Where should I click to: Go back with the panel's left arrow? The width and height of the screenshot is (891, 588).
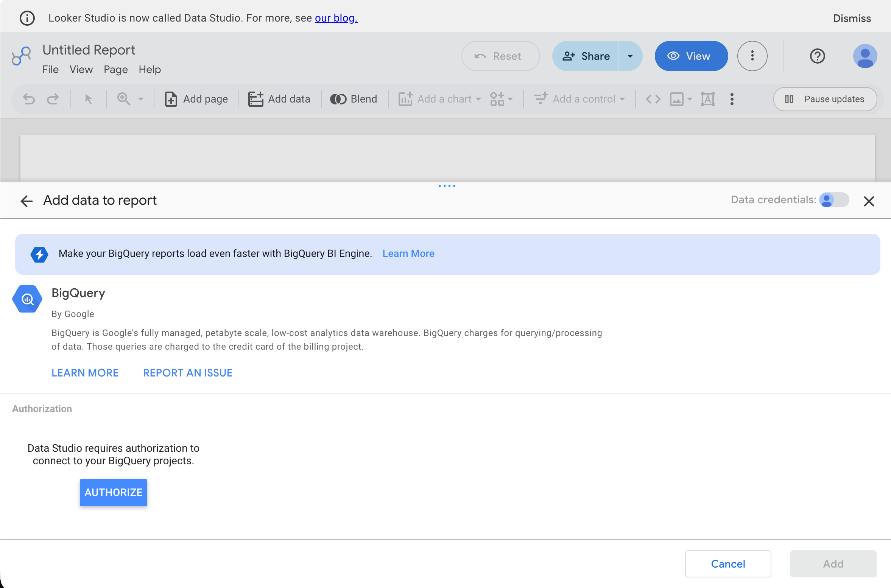click(26, 201)
